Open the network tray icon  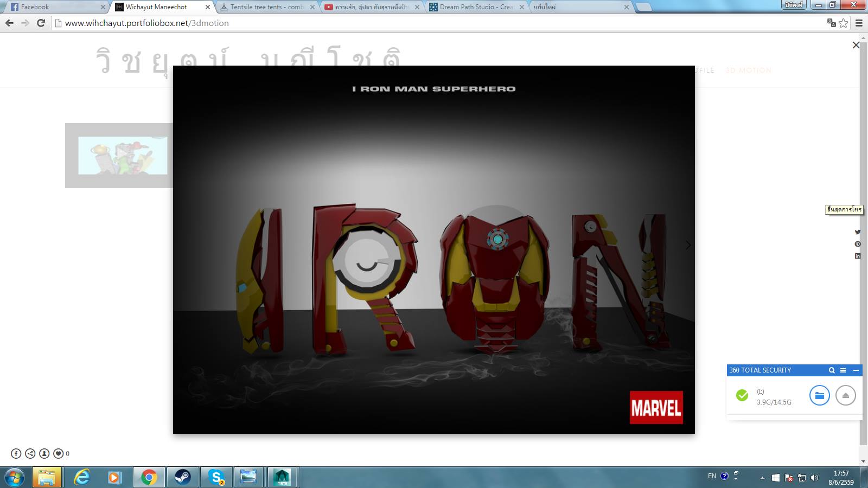click(802, 478)
